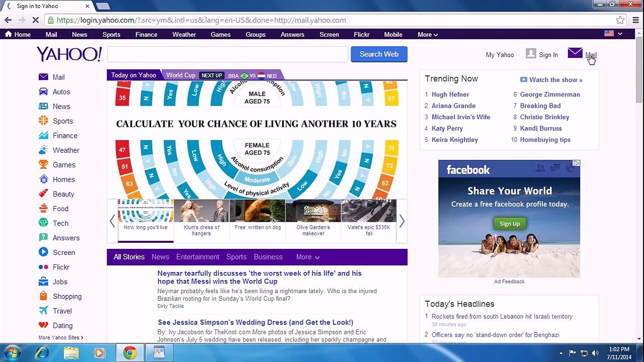Open Internet Explorer from the taskbar
Viewport: 644px width, 362px height.
(42, 353)
